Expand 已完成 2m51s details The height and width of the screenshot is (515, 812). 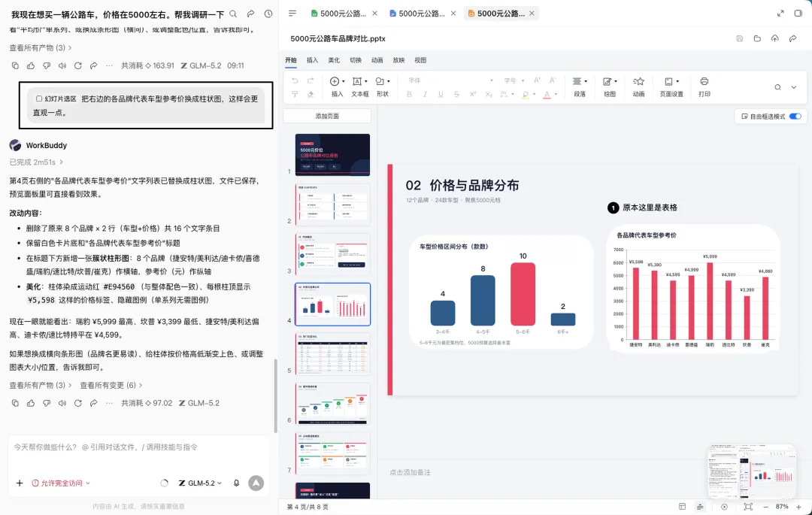coord(36,162)
